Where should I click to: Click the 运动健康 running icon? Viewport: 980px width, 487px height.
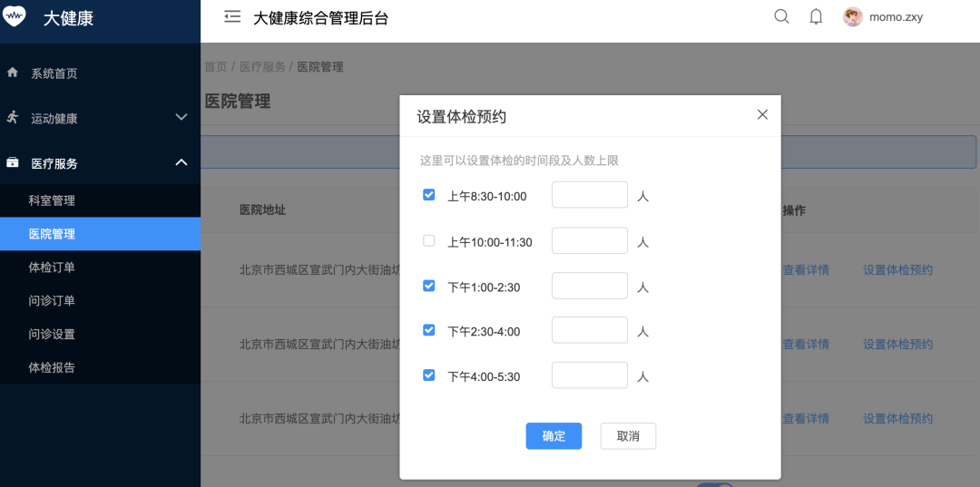tap(13, 117)
